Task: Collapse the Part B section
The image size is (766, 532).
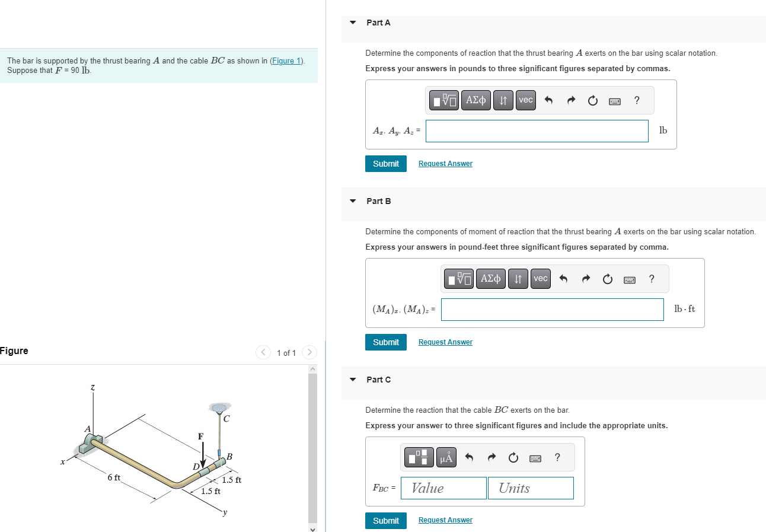Action: pyautogui.click(x=352, y=201)
